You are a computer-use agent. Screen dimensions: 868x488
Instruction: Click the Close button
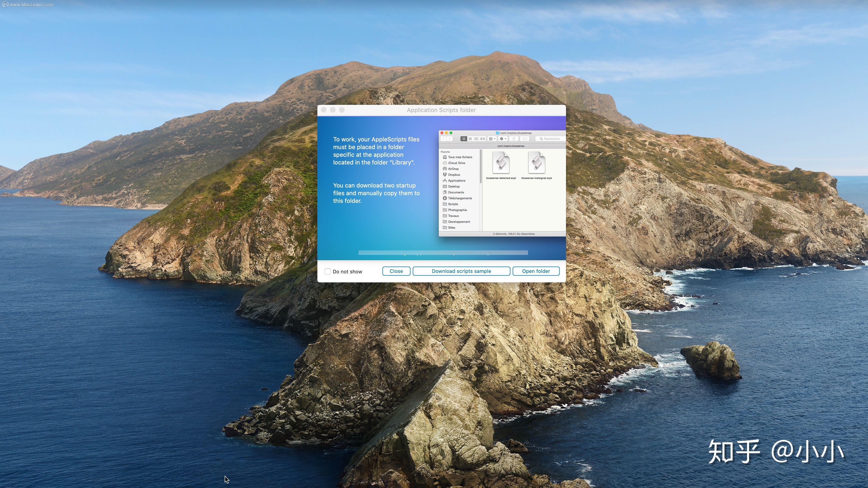click(x=396, y=271)
